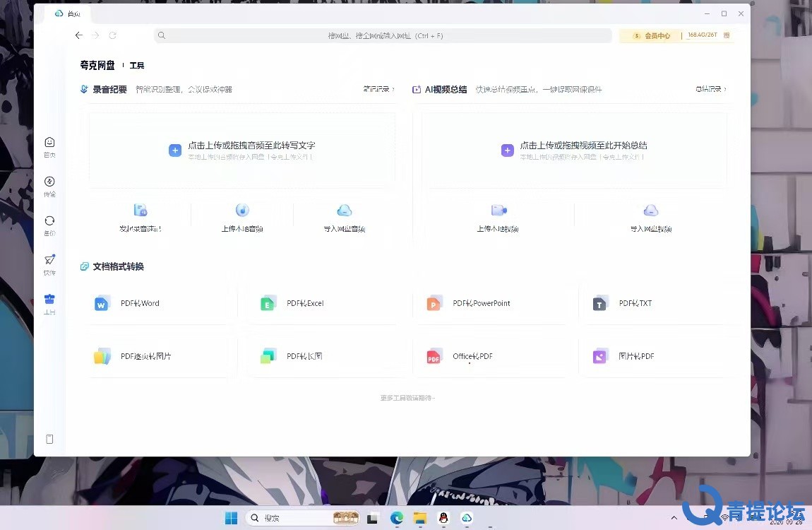
Task: Open the 工具 tools sidebar icon
Action: click(x=49, y=304)
